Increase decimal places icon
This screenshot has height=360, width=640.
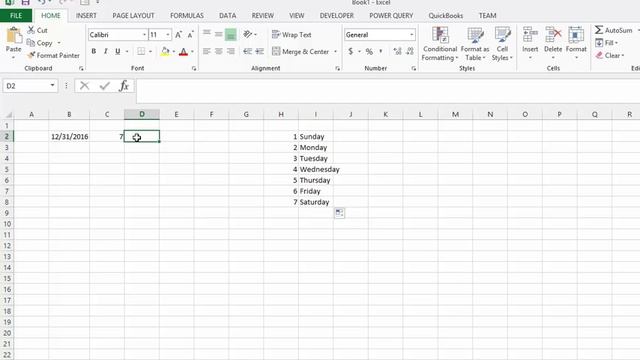pyautogui.click(x=397, y=51)
